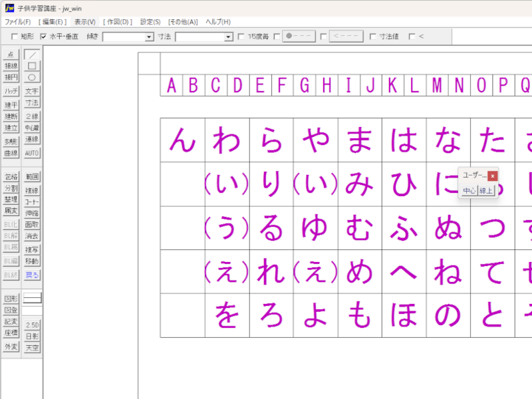Toggle the 15度毎 checkbox
The width and height of the screenshot is (532, 399).
241,37
